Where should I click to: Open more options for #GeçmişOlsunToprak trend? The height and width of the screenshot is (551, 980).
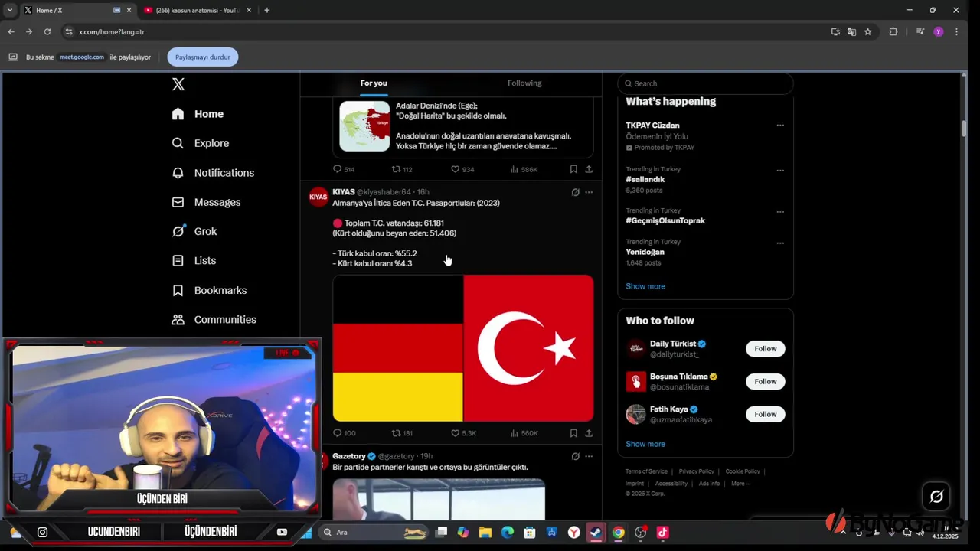coord(780,212)
